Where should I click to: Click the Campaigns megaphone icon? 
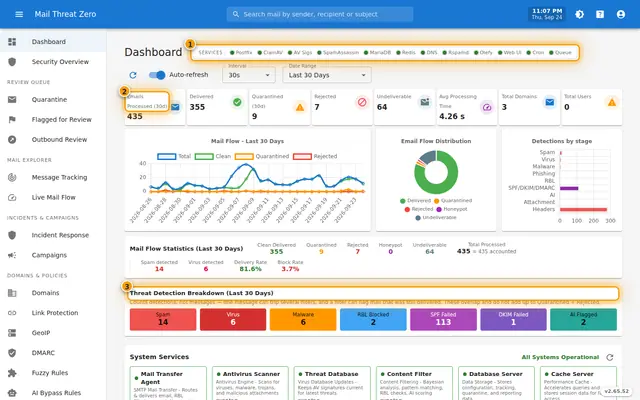12,255
